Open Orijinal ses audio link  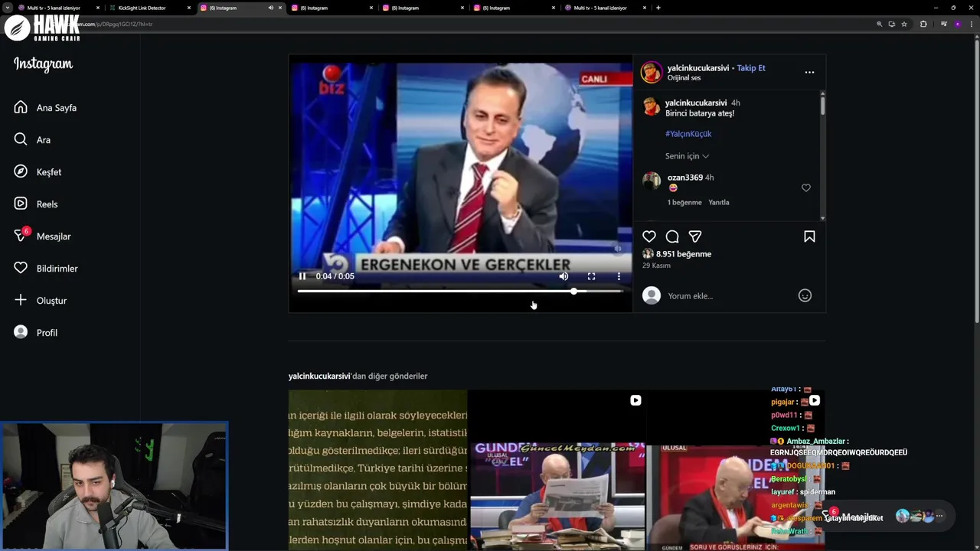tap(684, 78)
